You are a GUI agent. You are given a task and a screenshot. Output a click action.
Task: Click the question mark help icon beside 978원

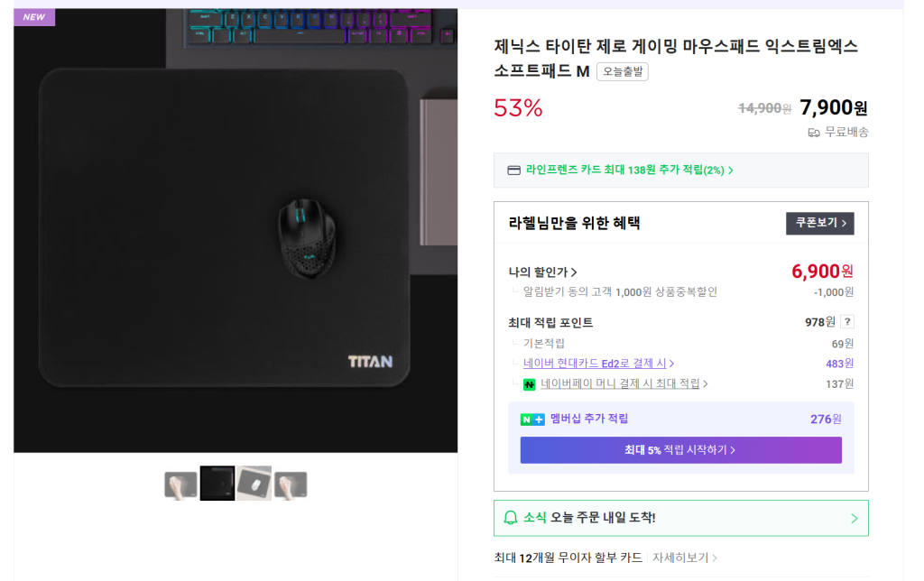click(x=846, y=322)
